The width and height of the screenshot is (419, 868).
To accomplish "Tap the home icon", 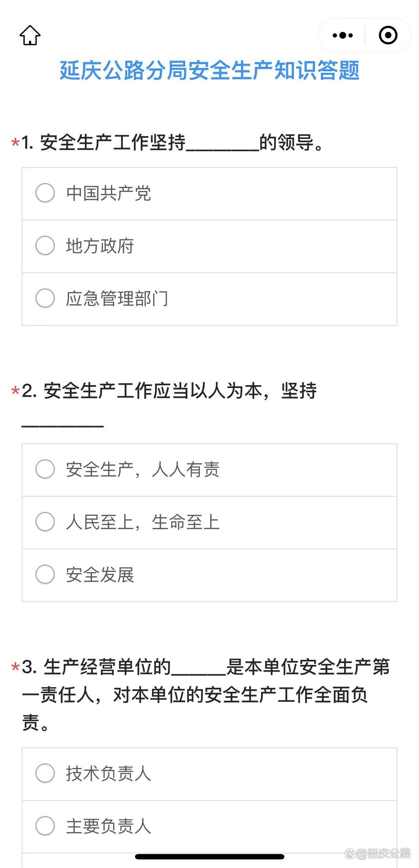I will 30,35.
